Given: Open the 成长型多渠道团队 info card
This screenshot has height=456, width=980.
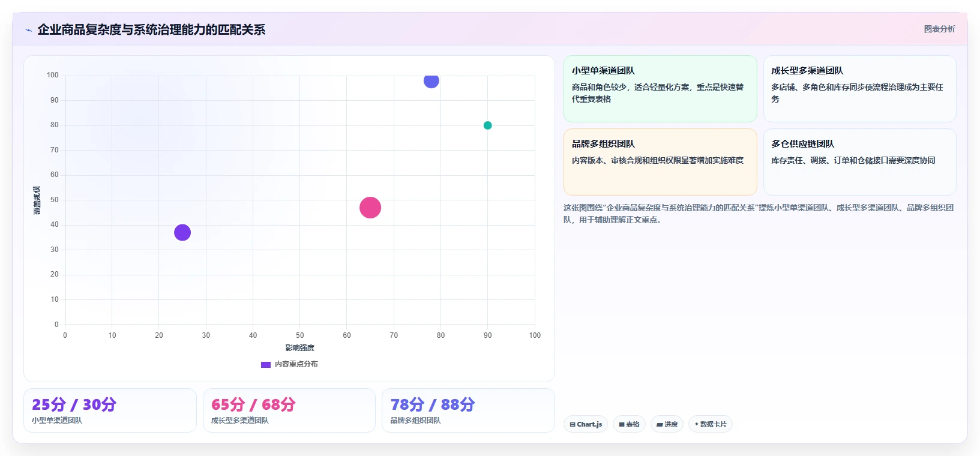Looking at the screenshot, I should (859, 89).
